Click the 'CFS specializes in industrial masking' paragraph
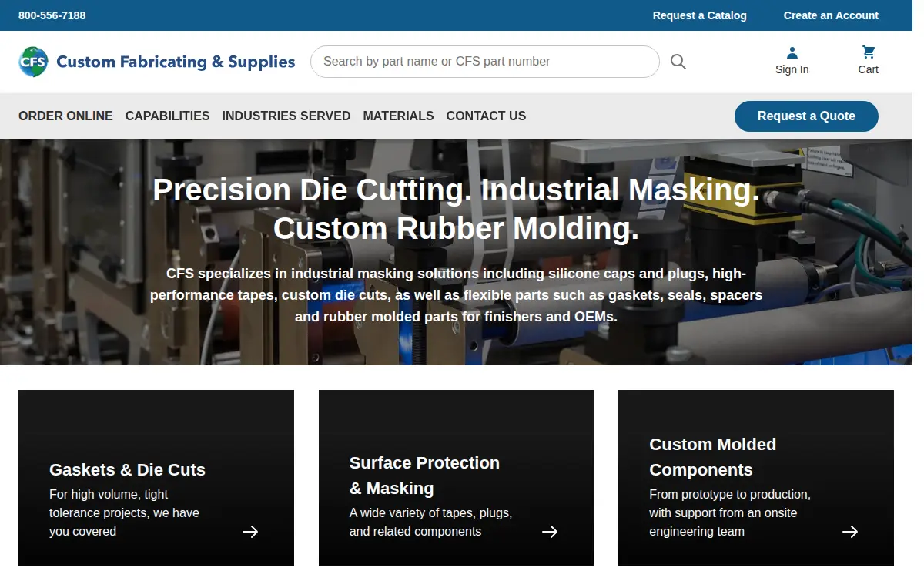This screenshot has height=578, width=924. [456, 295]
